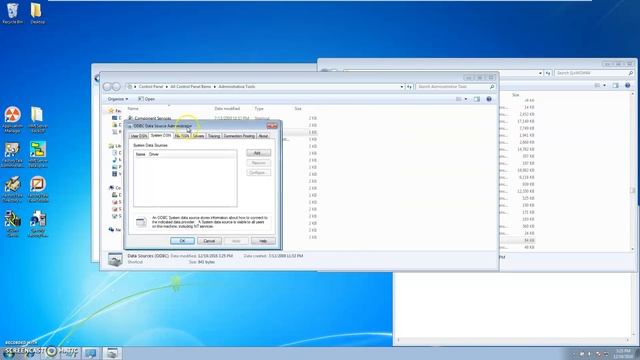Open the Recycle Bin desktop icon
This screenshot has height=360, width=640.
click(x=12, y=13)
